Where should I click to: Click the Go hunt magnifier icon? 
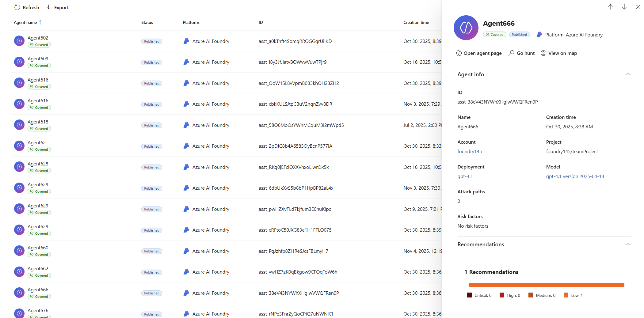pos(511,53)
